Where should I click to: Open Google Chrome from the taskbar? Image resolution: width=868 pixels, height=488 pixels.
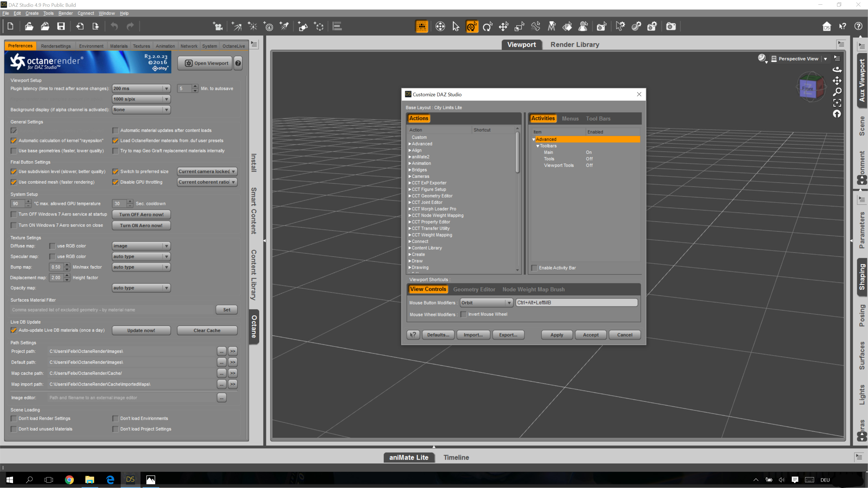(69, 480)
